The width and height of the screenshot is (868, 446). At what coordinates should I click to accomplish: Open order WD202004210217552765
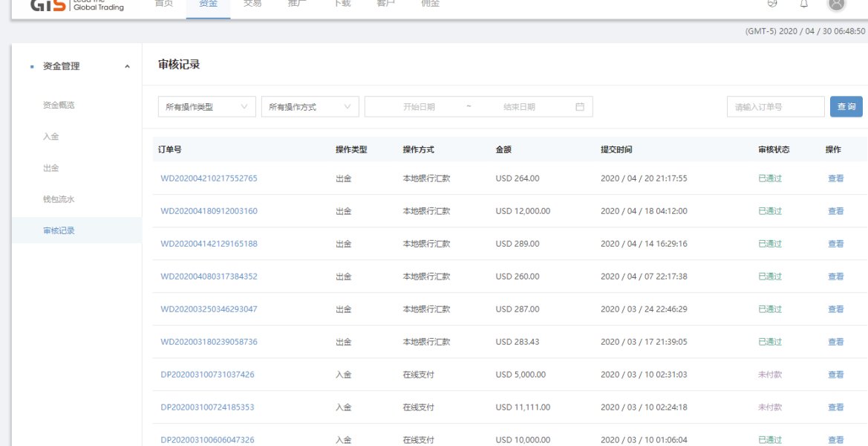pyautogui.click(x=209, y=178)
